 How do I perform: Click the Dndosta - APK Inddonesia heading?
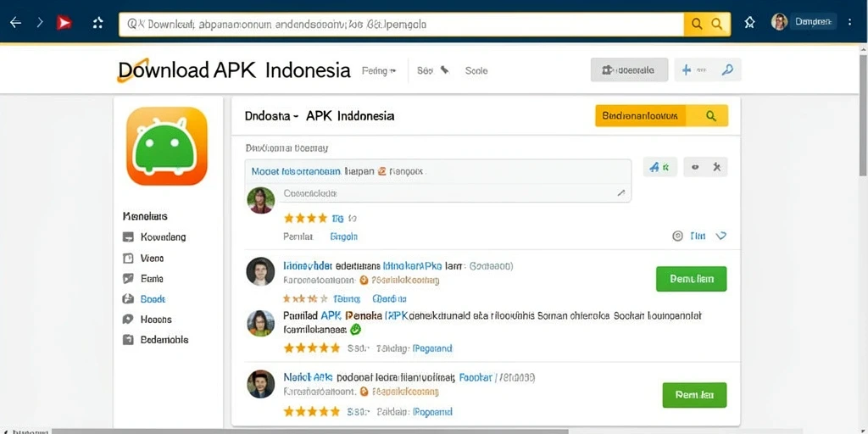tap(320, 116)
